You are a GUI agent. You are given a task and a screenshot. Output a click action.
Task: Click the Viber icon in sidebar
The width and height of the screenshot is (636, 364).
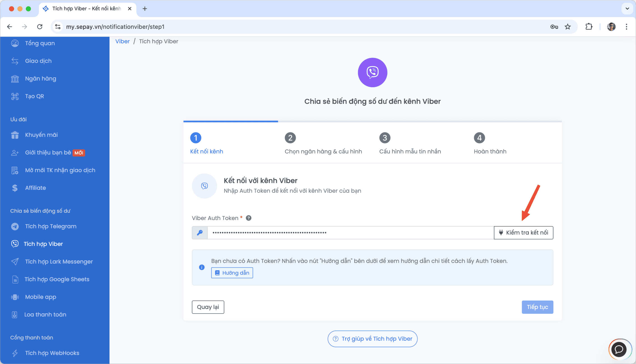tap(15, 244)
